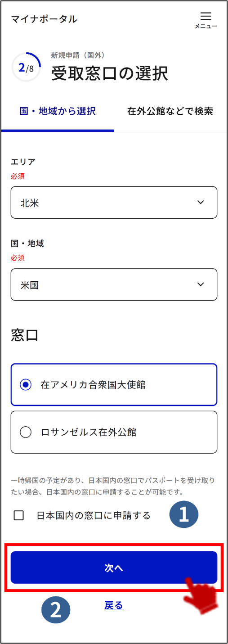Click the blue number 1 annotation badge

[x=184, y=515]
